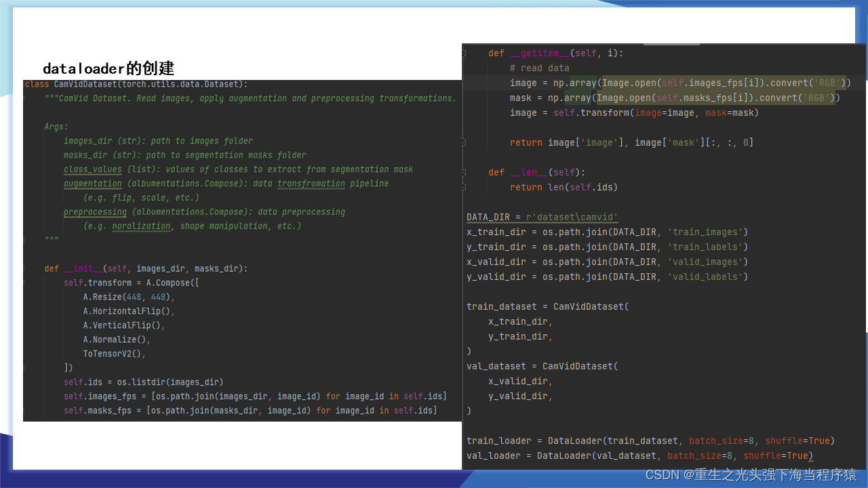Click 'images_dir (str): path to images folder'
This screenshot has height=488, width=868.
pos(158,141)
